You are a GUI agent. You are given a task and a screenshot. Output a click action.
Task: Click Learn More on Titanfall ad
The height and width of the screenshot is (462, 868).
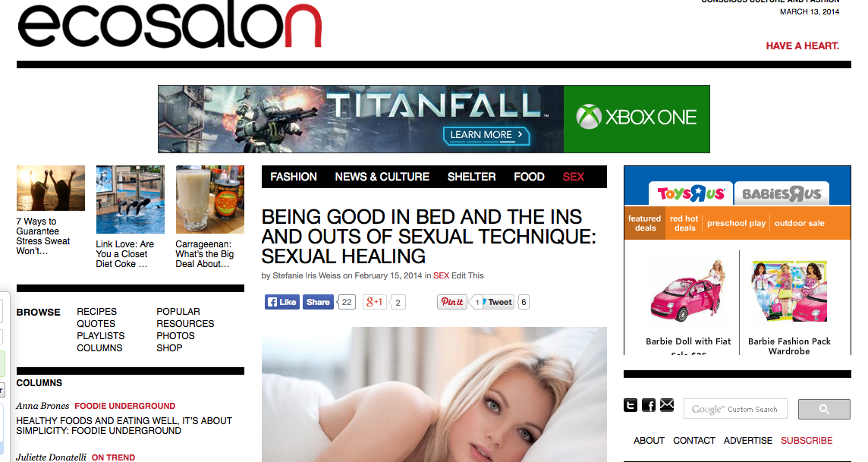click(486, 135)
